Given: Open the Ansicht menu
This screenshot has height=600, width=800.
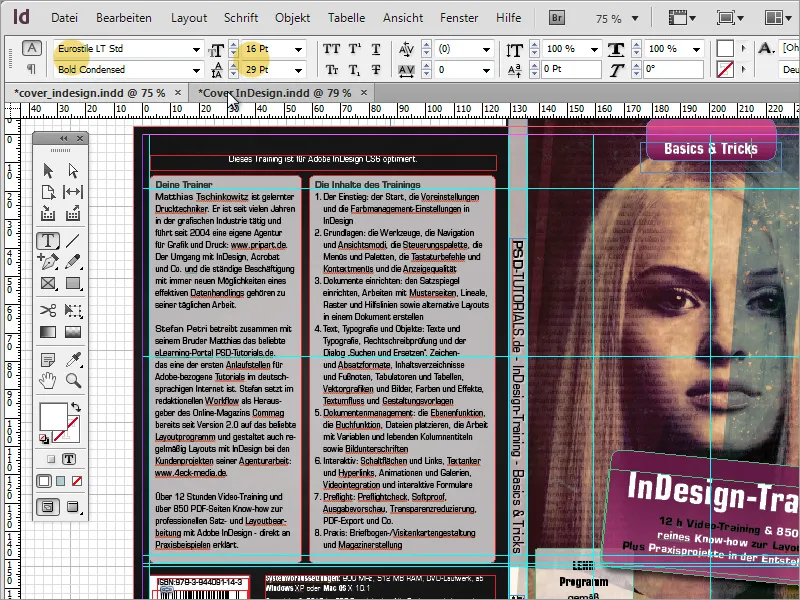Looking at the screenshot, I should [x=403, y=18].
